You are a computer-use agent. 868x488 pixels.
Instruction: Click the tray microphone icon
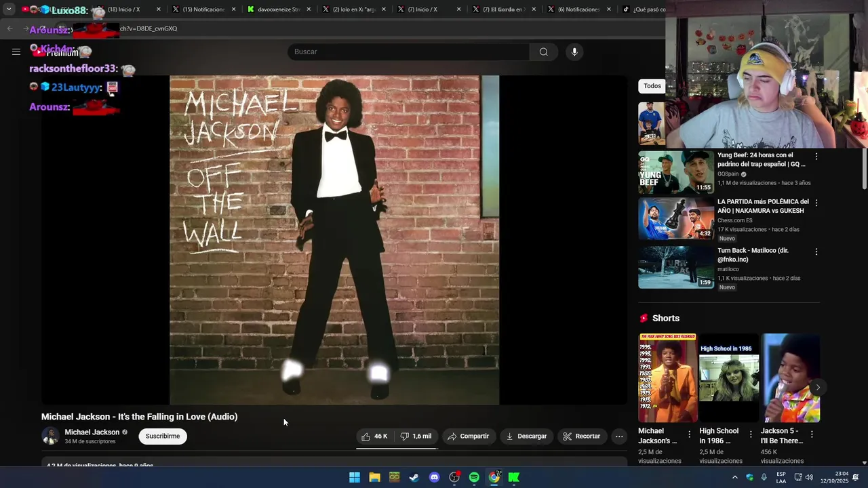pos(764,477)
